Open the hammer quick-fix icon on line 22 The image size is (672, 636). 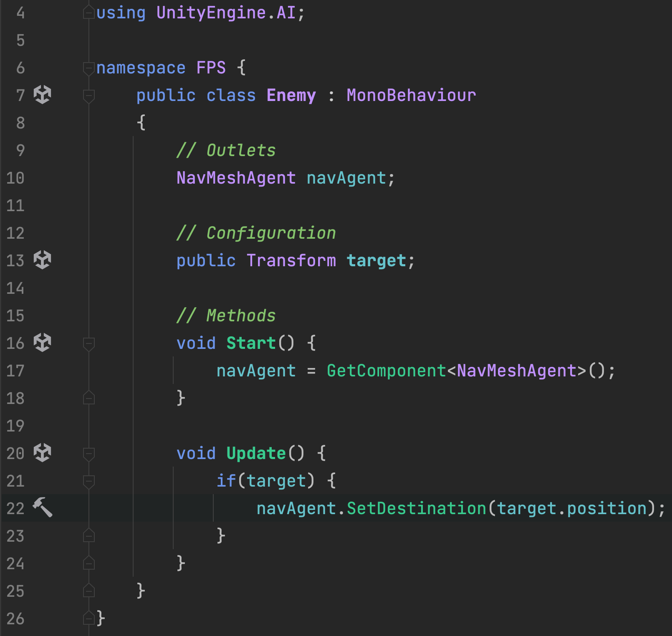42,507
